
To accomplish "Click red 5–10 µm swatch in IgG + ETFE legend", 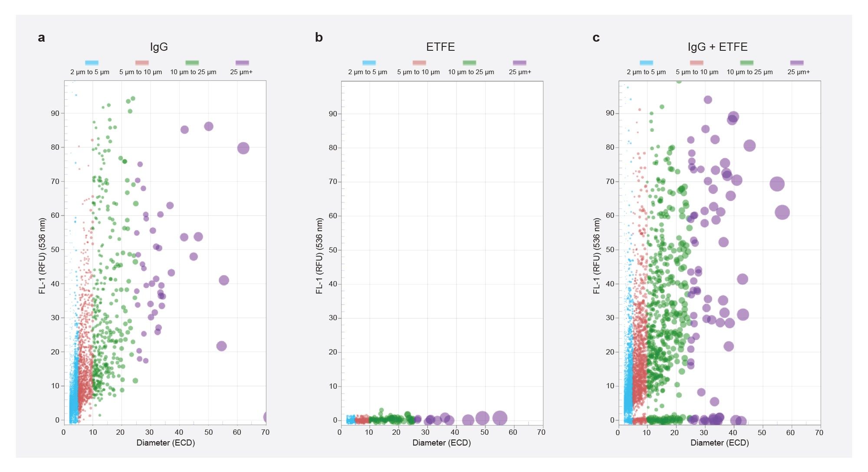I will tap(697, 63).
